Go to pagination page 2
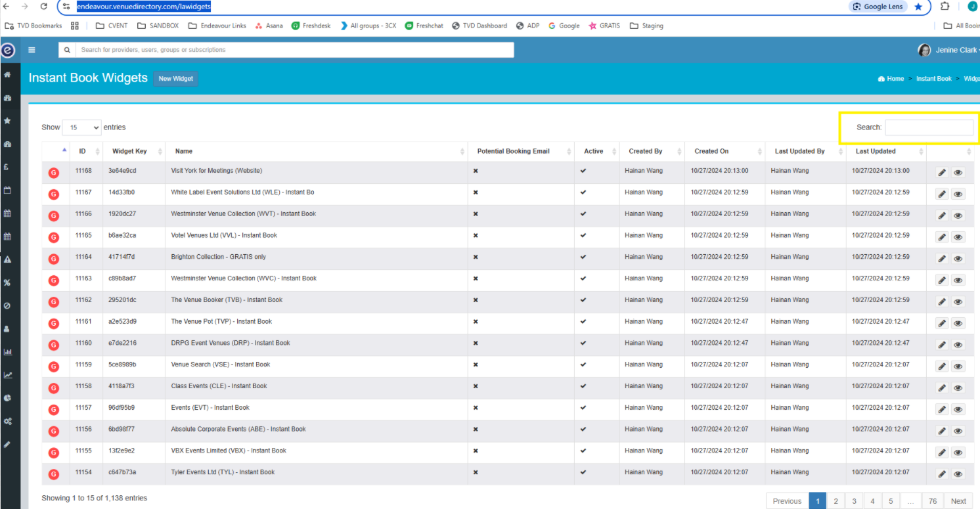Screen dimensions: 980x509 [x=835, y=501]
